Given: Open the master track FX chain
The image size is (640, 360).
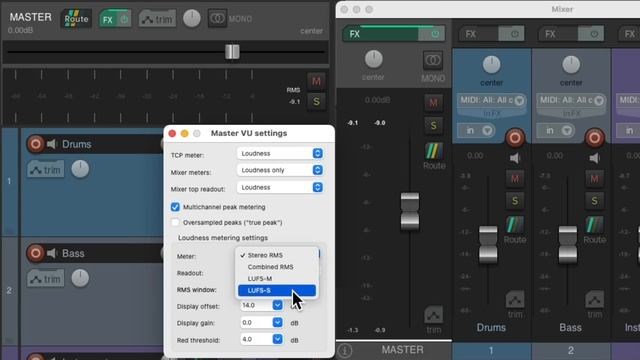Looking at the screenshot, I should coord(108,19).
